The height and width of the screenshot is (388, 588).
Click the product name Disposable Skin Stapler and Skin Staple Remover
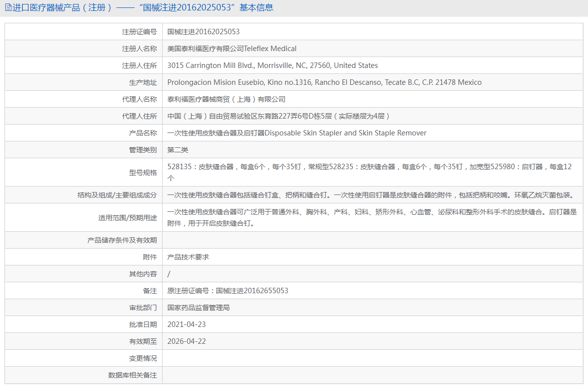346,133
